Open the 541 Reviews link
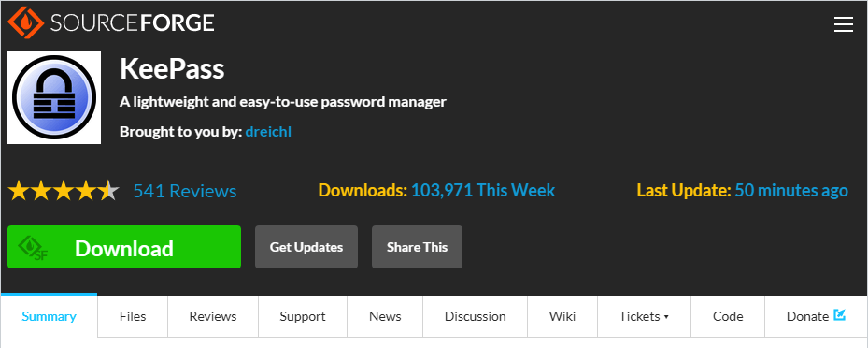The height and width of the screenshot is (348, 868). (x=185, y=191)
